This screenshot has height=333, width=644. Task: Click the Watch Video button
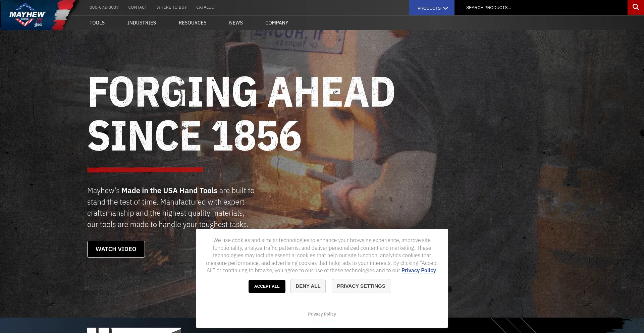click(x=116, y=249)
